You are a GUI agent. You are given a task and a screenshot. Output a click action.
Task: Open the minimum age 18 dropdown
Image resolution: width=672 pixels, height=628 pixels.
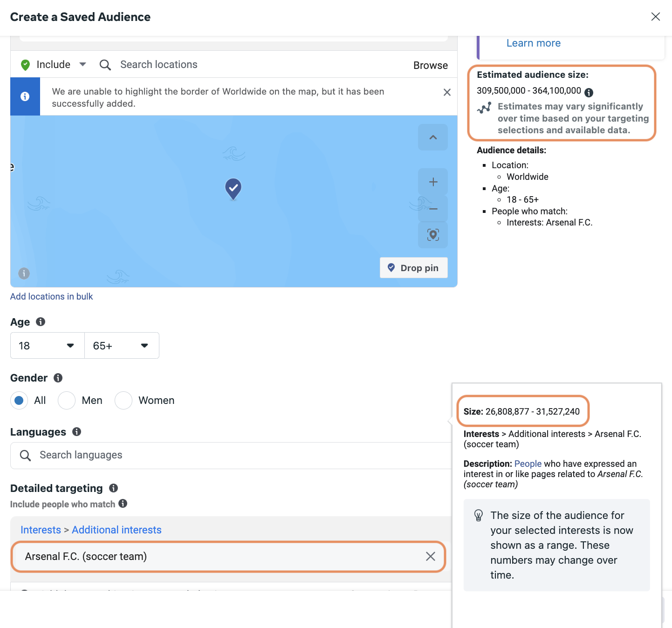click(x=48, y=346)
